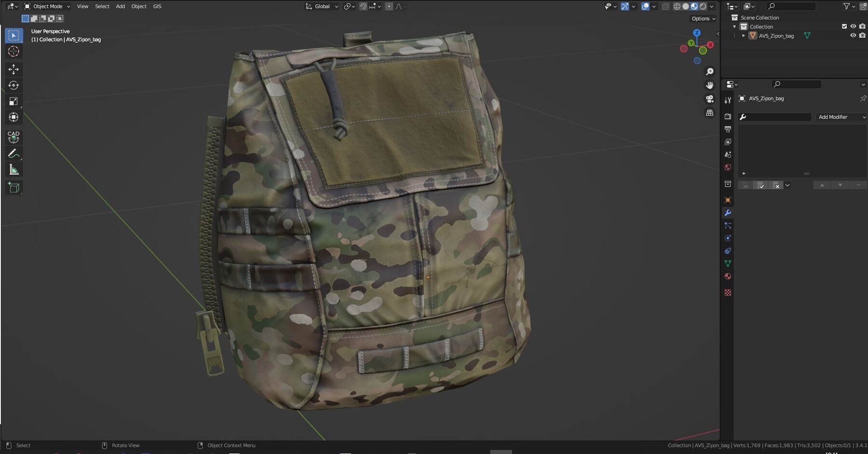The height and width of the screenshot is (454, 868).
Task: Select the Cursor tool in the viewport toolbar
Action: 14,51
